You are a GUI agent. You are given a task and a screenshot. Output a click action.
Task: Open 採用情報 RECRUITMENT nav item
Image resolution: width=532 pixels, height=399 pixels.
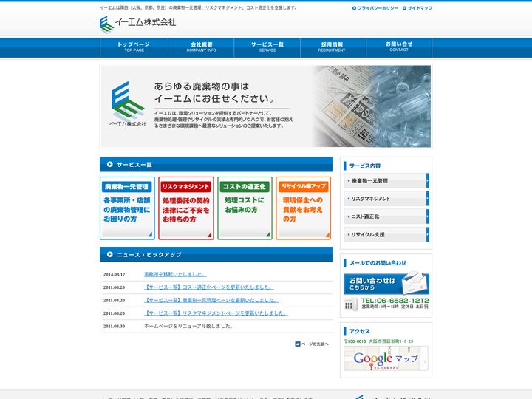tap(332, 47)
